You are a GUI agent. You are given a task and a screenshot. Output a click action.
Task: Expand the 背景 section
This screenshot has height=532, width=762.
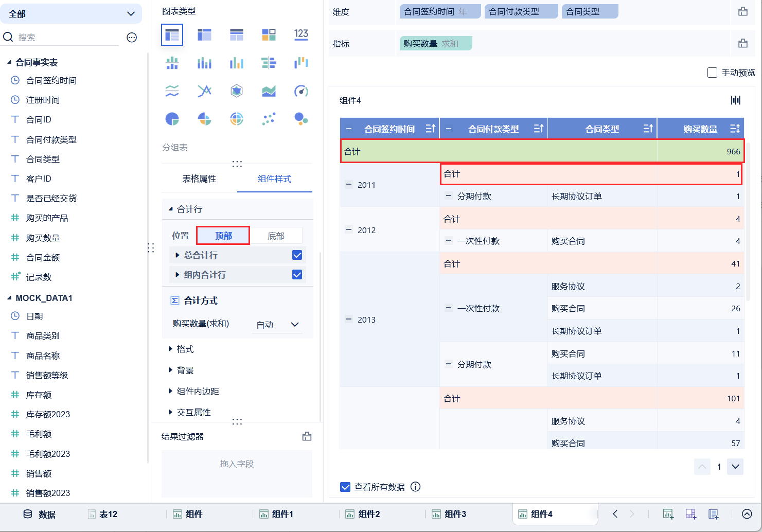pyautogui.click(x=171, y=370)
